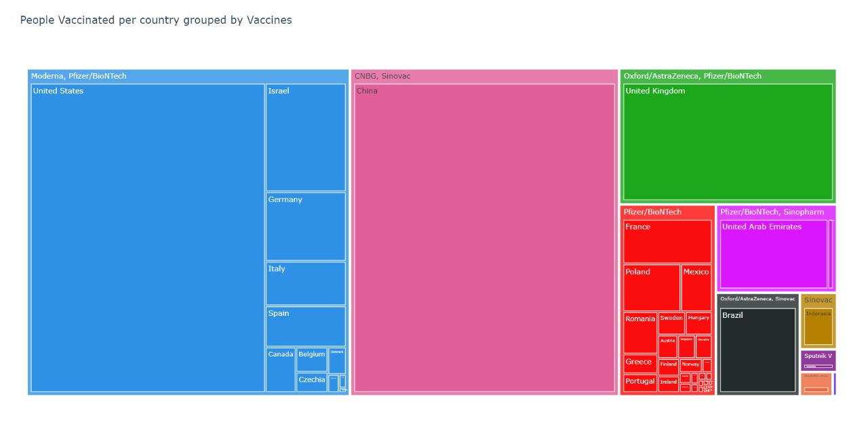Select the Greece treemap block
This screenshot has height=427, width=868.
point(640,364)
